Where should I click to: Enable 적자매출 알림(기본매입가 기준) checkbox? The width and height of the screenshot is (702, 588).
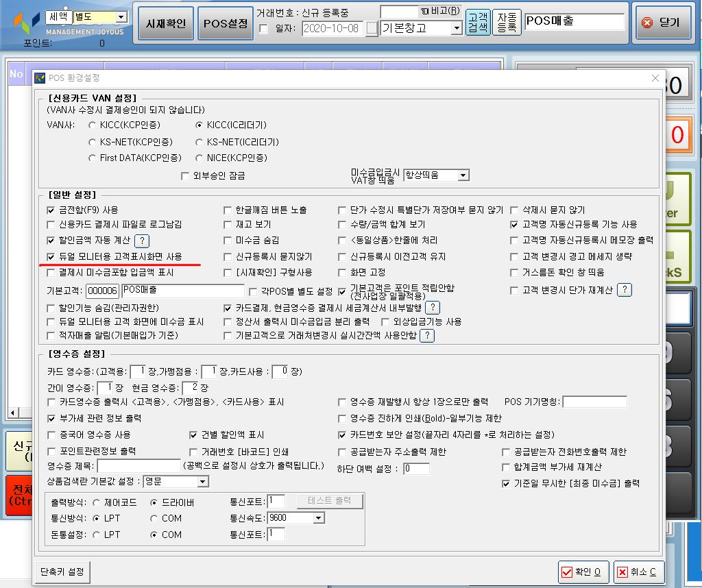[x=51, y=335]
